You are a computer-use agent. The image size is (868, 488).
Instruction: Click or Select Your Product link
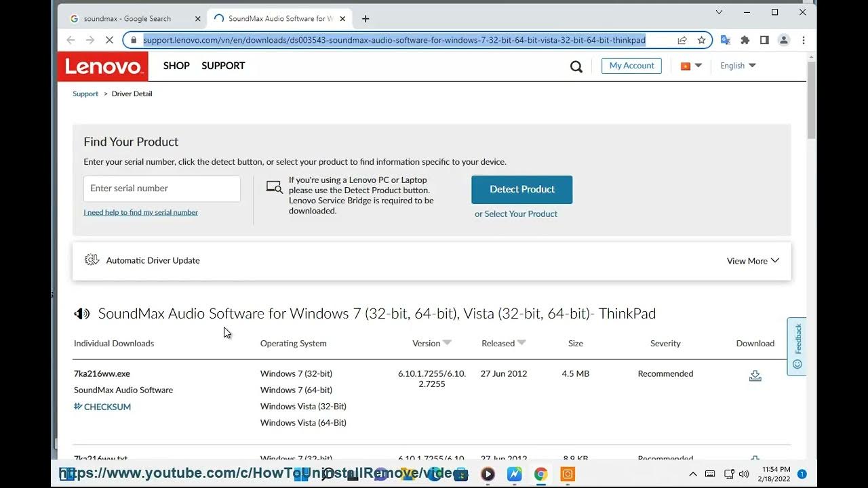[x=516, y=214]
